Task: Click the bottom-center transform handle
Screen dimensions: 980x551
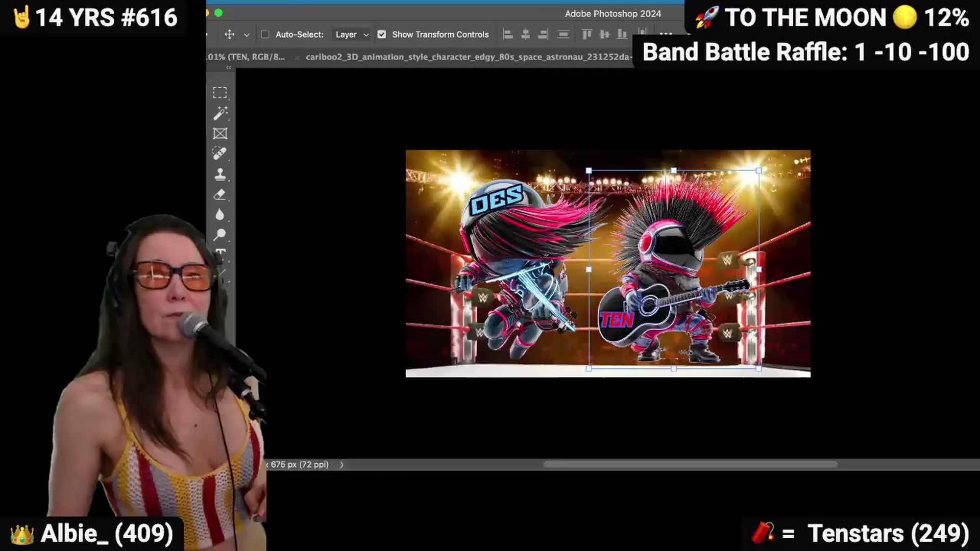Action: [x=674, y=368]
